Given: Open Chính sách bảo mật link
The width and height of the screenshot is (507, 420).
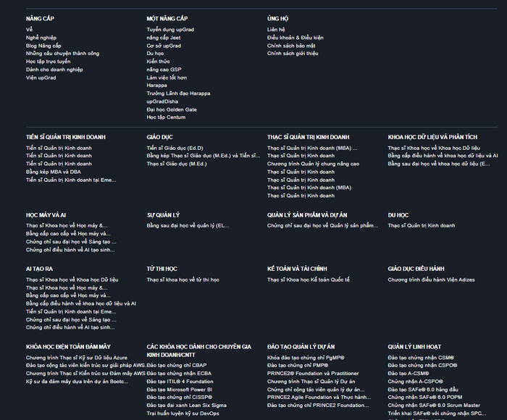Looking at the screenshot, I should 291,46.
